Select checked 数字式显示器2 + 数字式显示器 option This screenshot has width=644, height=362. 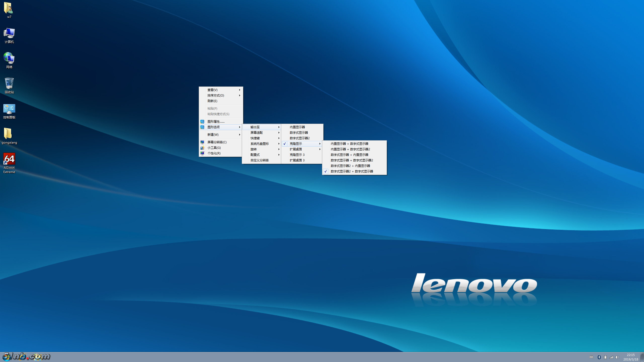point(352,171)
